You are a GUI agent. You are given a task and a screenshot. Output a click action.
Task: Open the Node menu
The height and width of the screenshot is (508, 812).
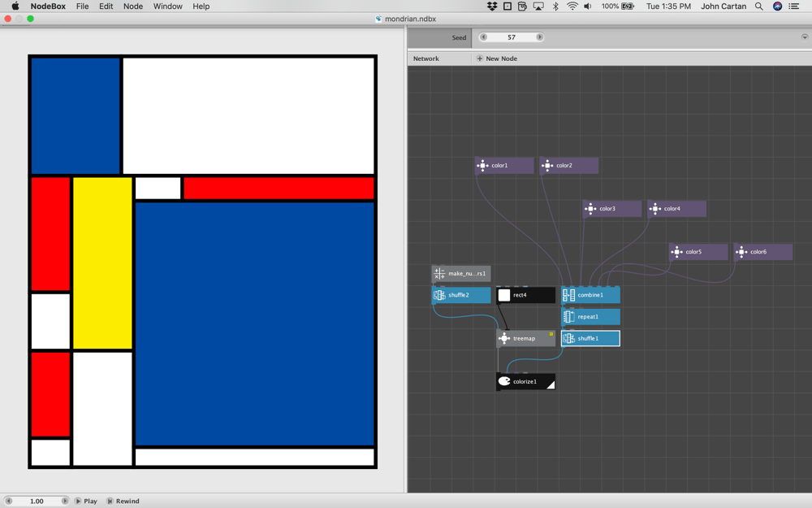coord(133,7)
